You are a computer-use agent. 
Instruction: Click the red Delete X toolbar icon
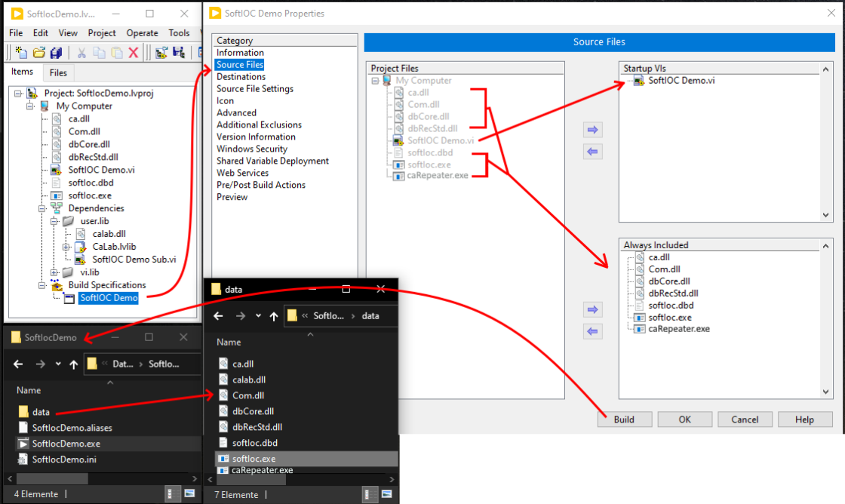click(x=134, y=53)
